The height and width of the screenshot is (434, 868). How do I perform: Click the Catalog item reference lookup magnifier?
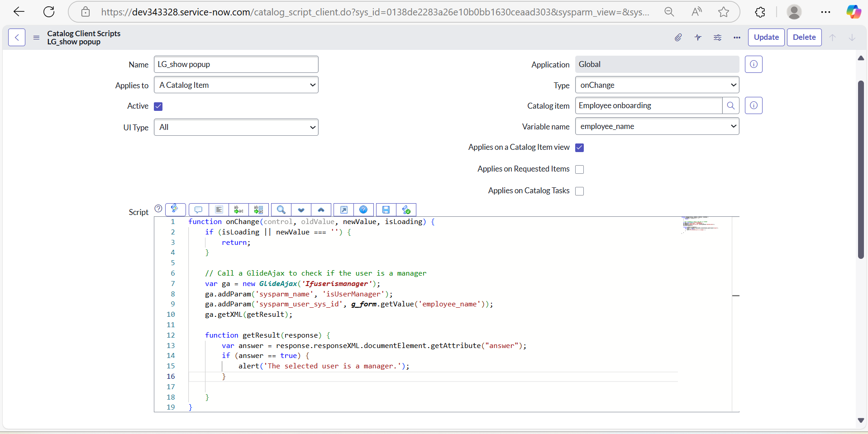pos(730,105)
